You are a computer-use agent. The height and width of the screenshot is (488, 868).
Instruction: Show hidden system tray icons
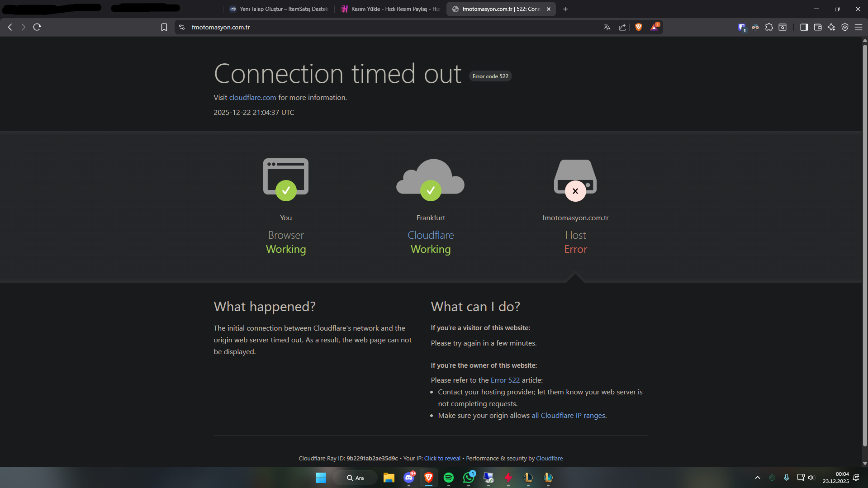pyautogui.click(x=758, y=478)
